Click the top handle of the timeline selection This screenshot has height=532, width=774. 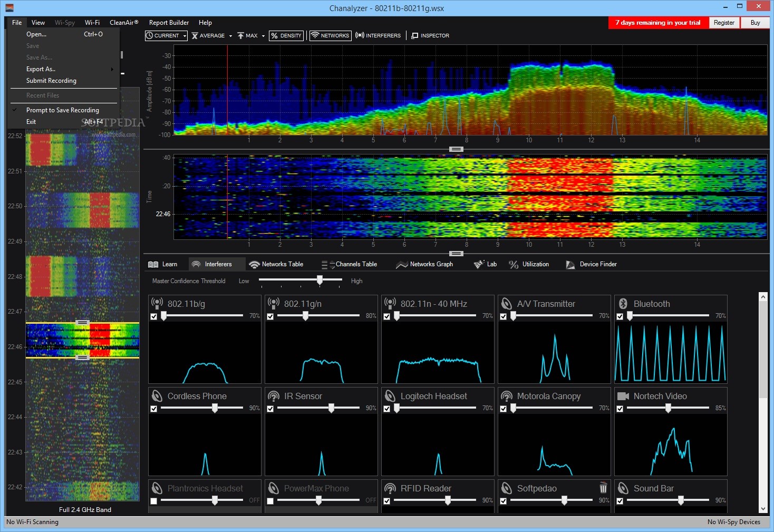coord(82,322)
